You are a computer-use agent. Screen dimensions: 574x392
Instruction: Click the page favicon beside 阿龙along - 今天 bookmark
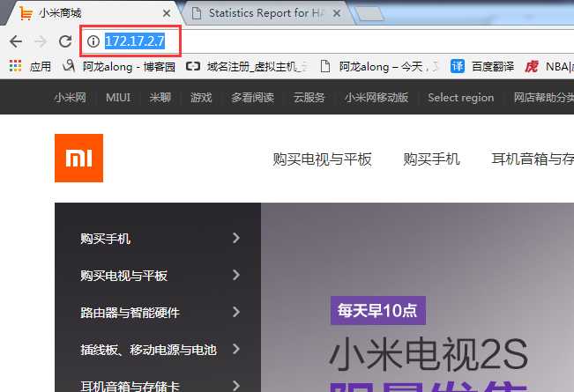click(x=325, y=66)
